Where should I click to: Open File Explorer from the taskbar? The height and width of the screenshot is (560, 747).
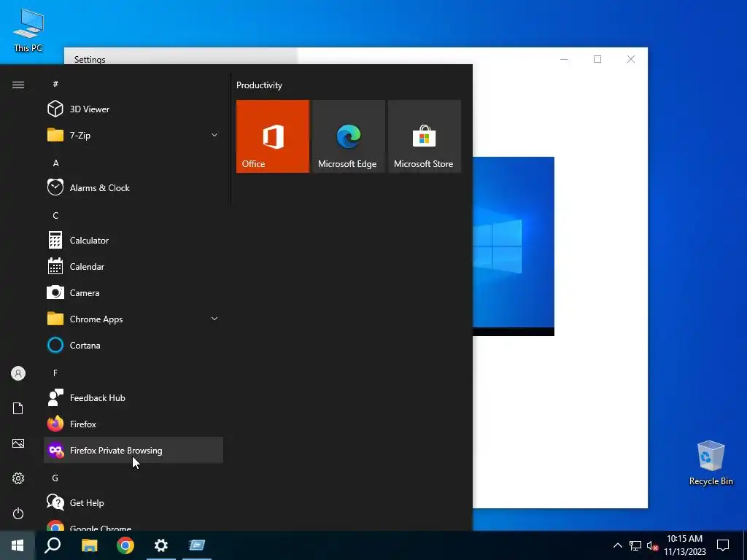pos(89,545)
